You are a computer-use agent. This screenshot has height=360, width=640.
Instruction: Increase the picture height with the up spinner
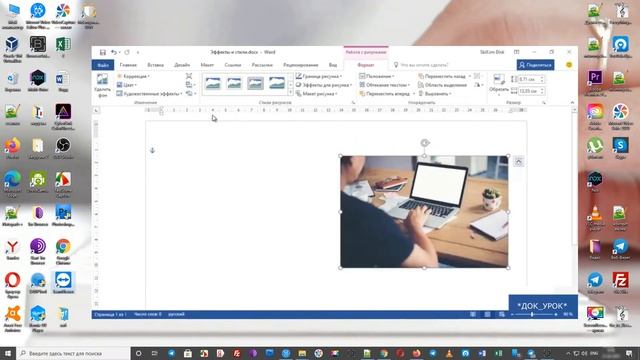542,78
